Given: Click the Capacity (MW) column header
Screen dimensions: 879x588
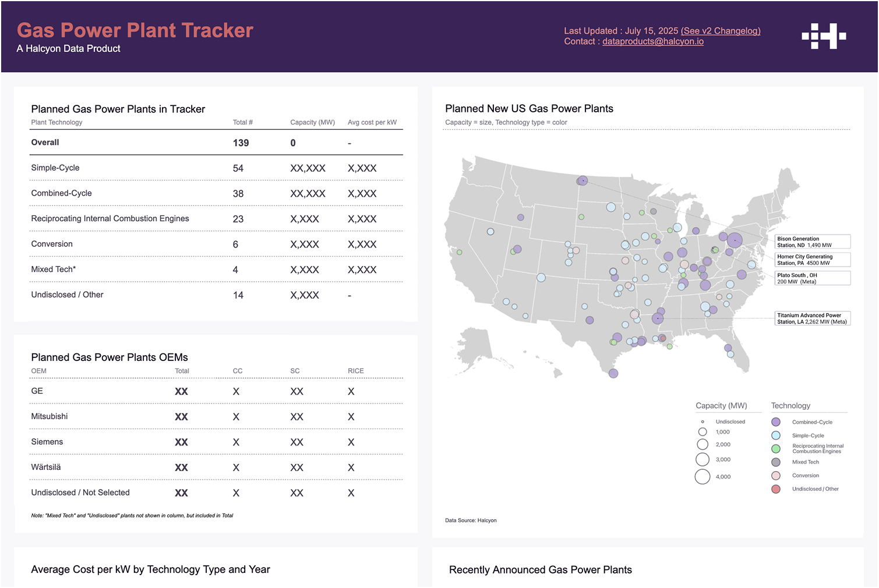Looking at the screenshot, I should coord(313,122).
